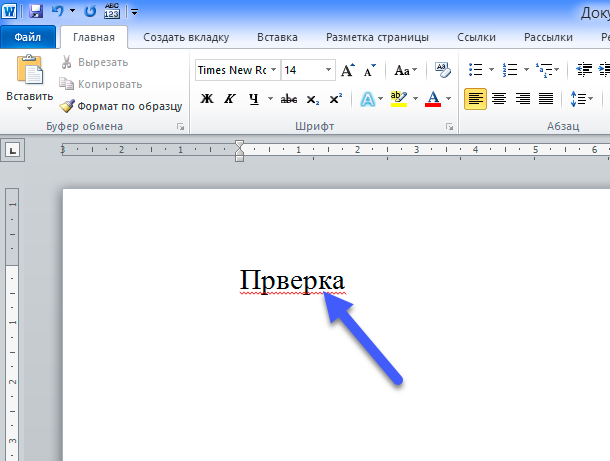Open the highlight color dropdown arrow

click(415, 99)
